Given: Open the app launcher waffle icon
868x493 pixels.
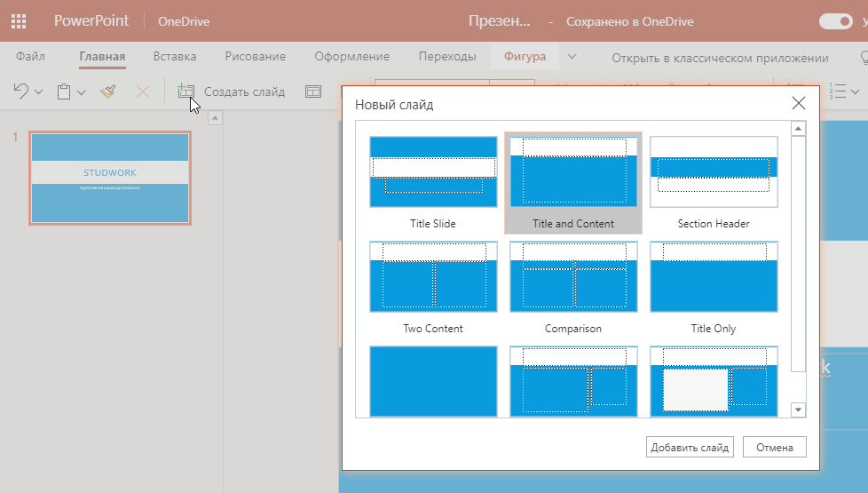Looking at the screenshot, I should (x=18, y=21).
